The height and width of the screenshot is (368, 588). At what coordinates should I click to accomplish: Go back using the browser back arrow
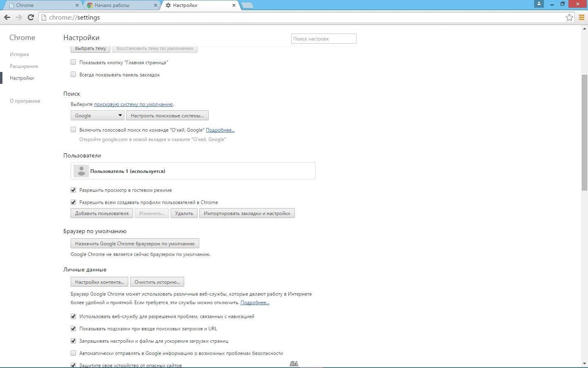pos(7,17)
